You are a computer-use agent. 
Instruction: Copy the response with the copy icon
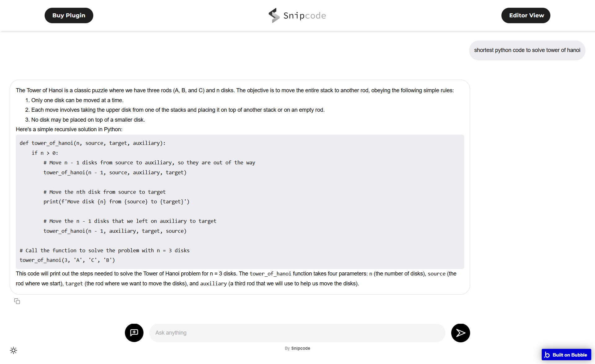click(x=17, y=301)
